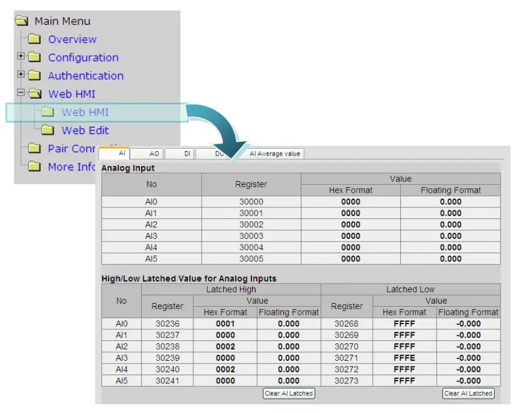Click the Analog Input Floating Format header
This screenshot has width=532, height=413.
click(451, 191)
